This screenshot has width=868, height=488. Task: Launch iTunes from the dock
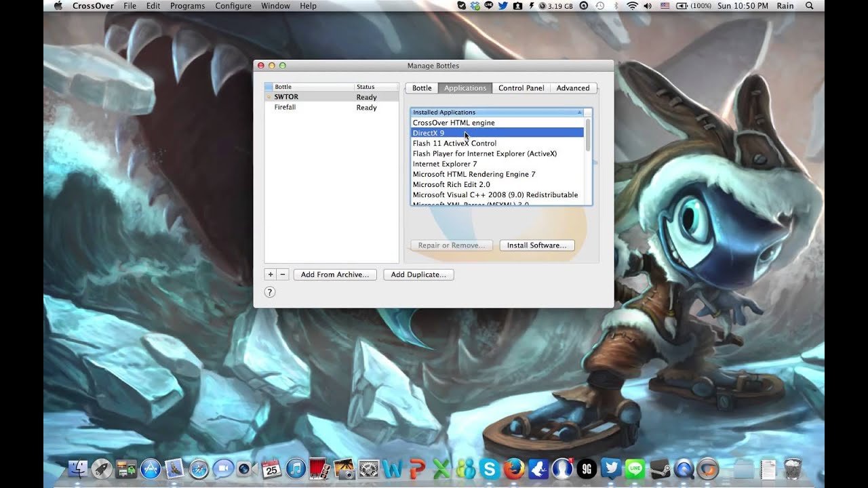[x=296, y=468]
